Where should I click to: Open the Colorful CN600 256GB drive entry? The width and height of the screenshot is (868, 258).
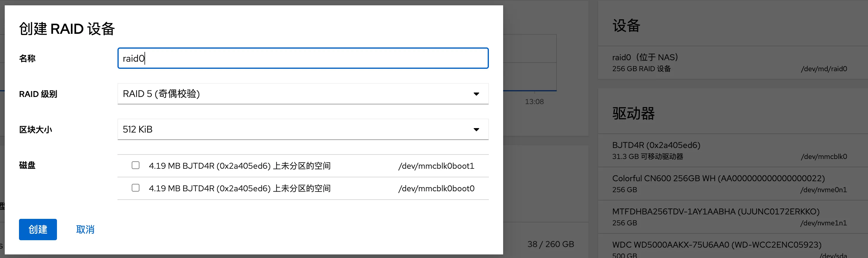click(x=729, y=184)
